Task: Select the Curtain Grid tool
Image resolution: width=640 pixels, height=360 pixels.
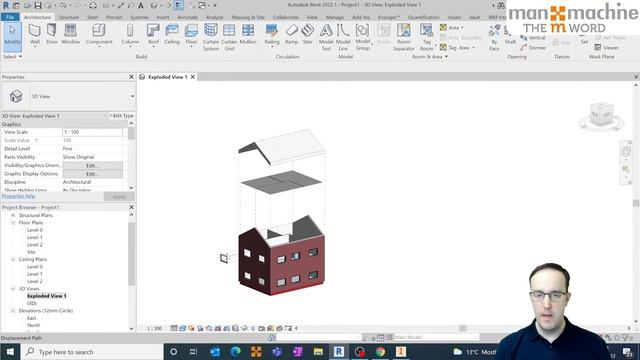Action: point(229,37)
